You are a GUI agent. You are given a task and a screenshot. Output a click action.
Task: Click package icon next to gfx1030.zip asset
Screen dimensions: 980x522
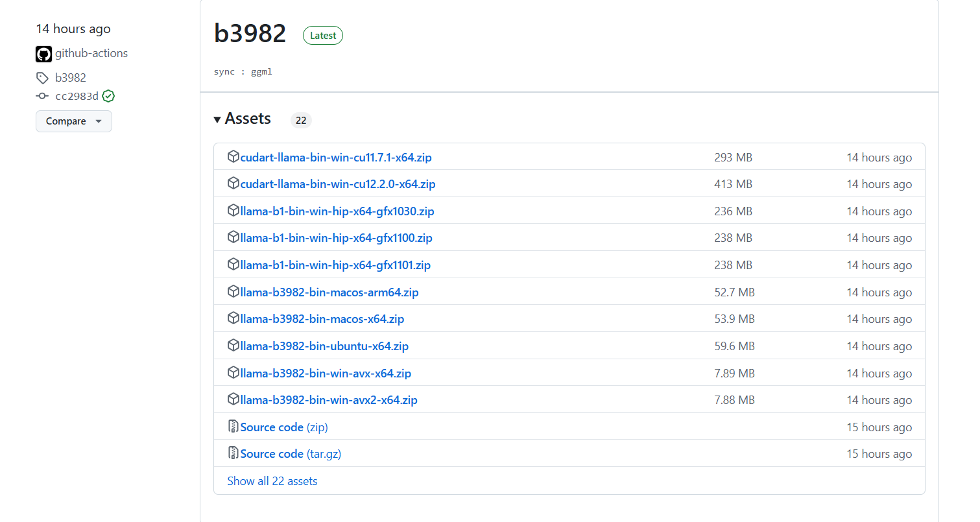(233, 211)
